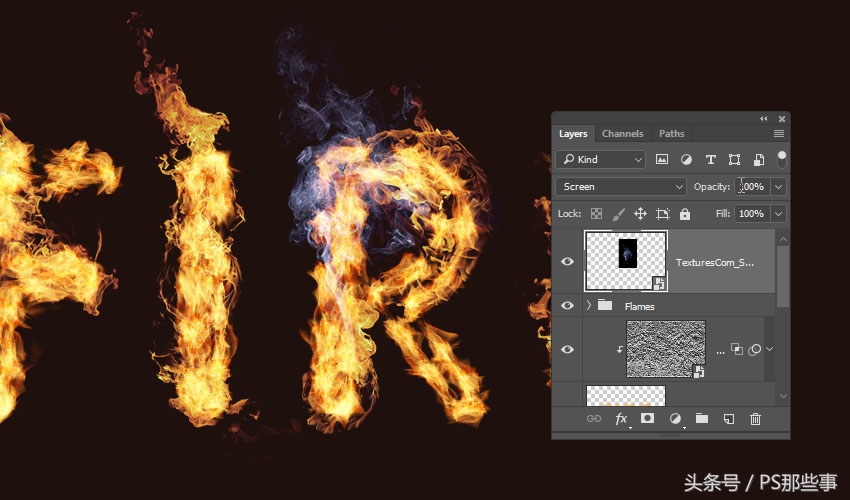Viewport: 850px width, 500px height.
Task: Open the Fill slider arrow
Action: 778,214
